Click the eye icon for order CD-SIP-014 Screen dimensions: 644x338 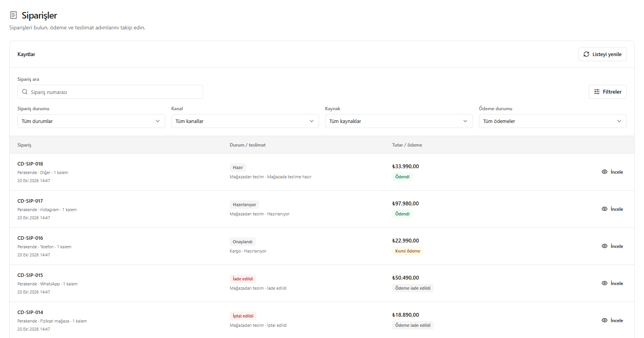tap(605, 320)
